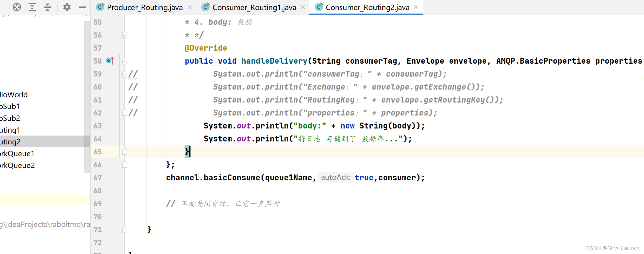Click the Collapse All icon
The width and height of the screenshot is (644, 254).
[47, 7]
